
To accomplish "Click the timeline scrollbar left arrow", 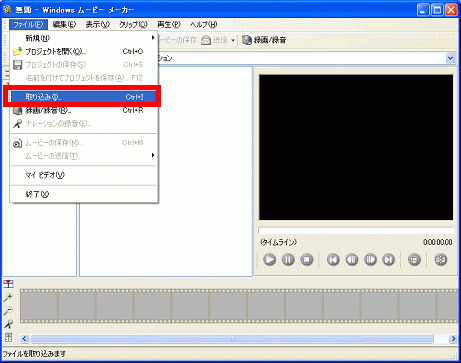I will (x=24, y=339).
